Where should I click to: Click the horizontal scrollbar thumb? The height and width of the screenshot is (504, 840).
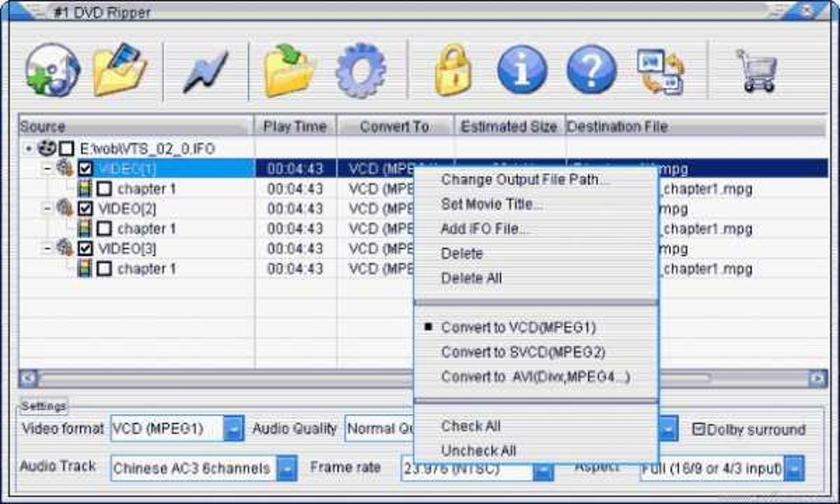tap(375, 379)
